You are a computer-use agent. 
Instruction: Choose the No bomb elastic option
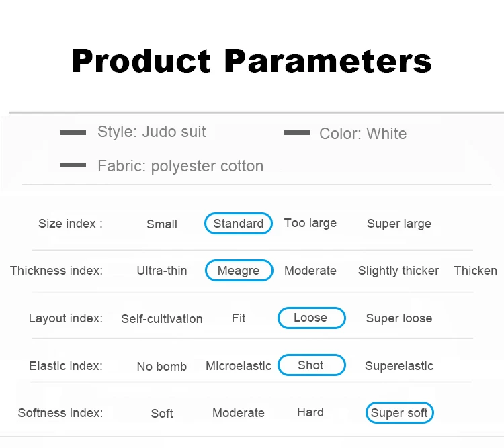(x=162, y=366)
